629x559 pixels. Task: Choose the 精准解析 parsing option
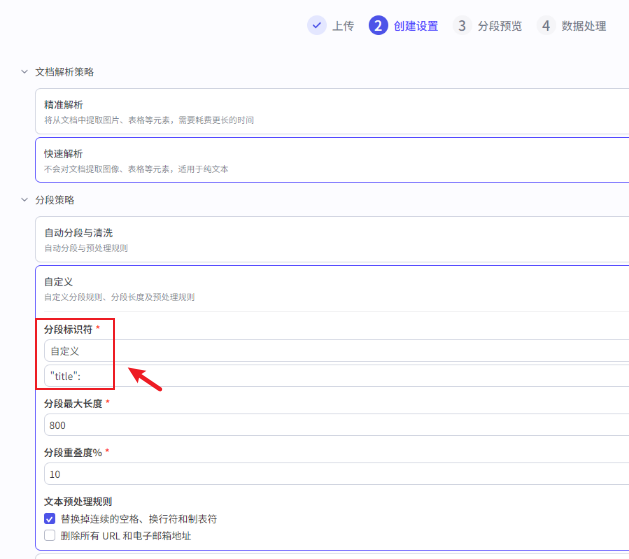[x=332, y=111]
